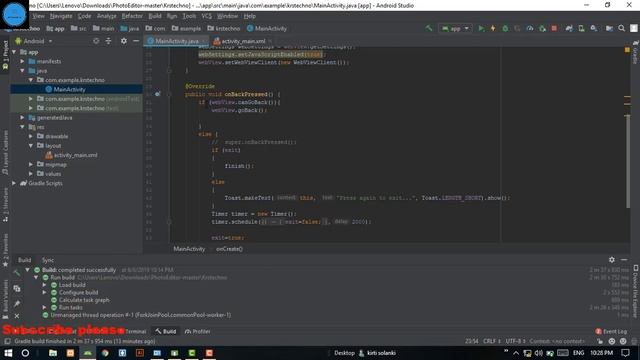
Task: Expand Run tasks build step
Action: (x=44, y=307)
